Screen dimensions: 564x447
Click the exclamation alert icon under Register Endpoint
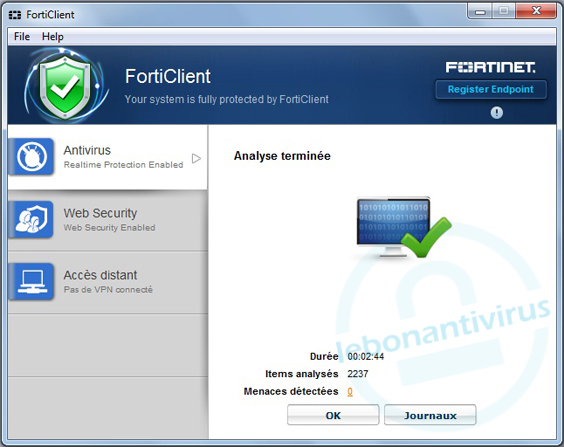pyautogui.click(x=497, y=113)
